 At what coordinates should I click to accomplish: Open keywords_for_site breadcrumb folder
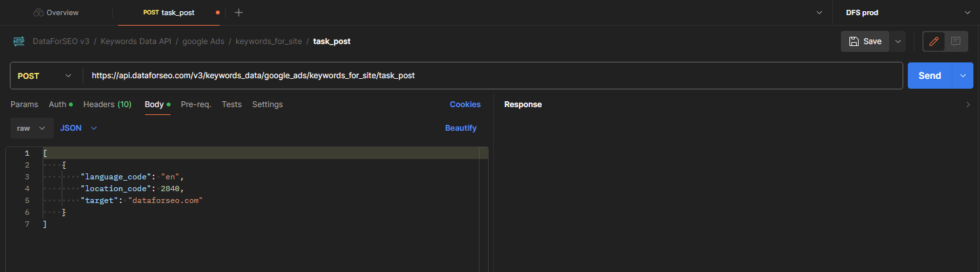point(269,41)
